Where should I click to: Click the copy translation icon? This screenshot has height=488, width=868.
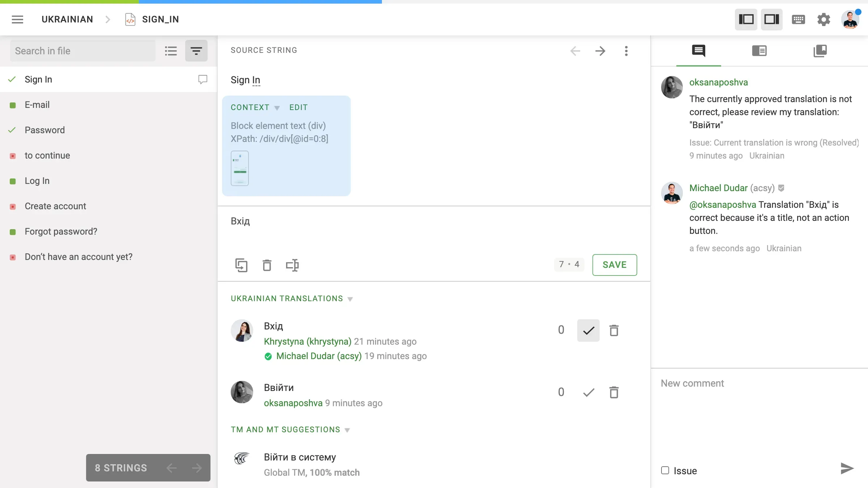(x=242, y=265)
